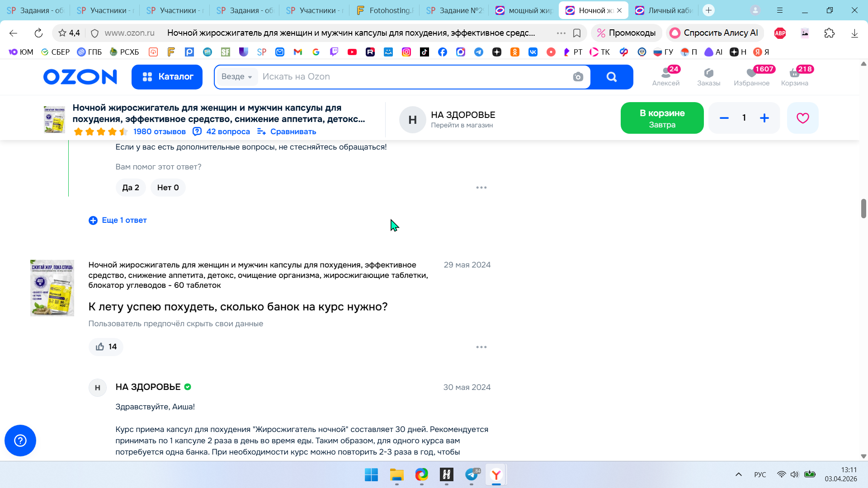The width and height of the screenshot is (868, 488).
Task: Click the Каталог button
Action: coord(167,77)
